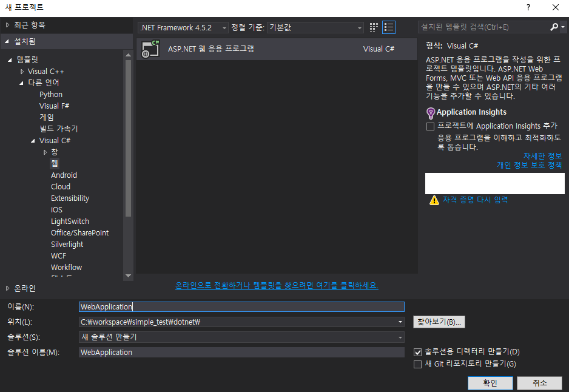569x392 pixels.
Task: Click the template tree scrollbar thumb
Action: click(128, 138)
